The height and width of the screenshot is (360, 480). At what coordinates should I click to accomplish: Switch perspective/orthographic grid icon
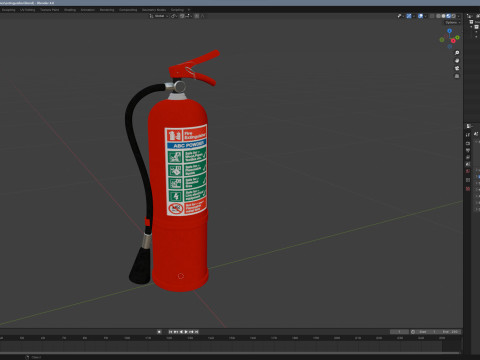tap(457, 76)
